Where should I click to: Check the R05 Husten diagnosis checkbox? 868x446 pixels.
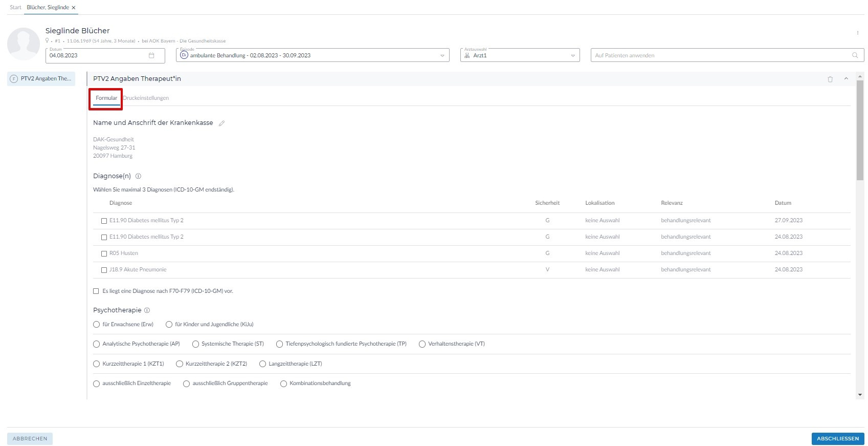(104, 253)
